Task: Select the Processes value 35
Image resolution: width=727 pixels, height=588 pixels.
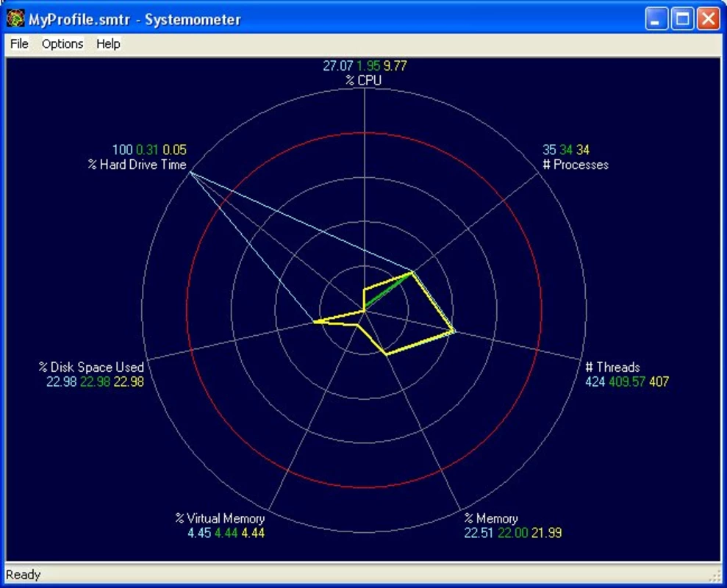Action: (549, 150)
